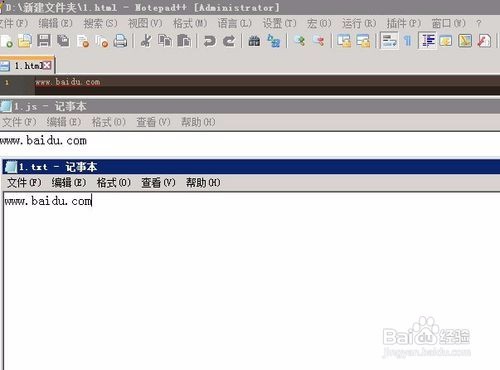The image size is (500, 370).
Task: Click the 1.txt Notepad title bar
Action: (x=251, y=167)
